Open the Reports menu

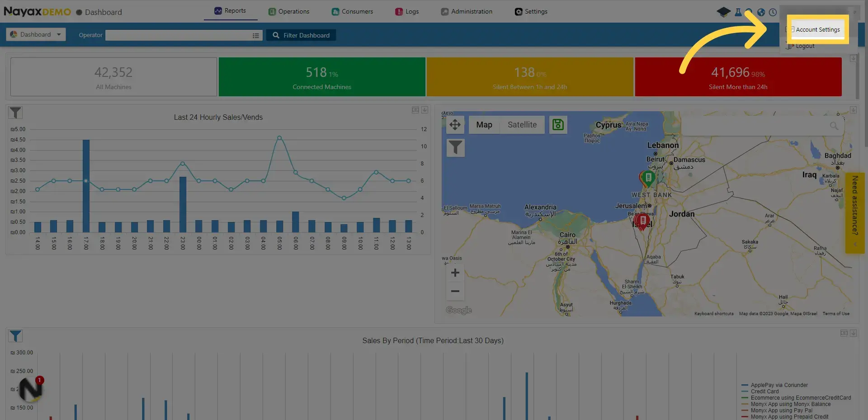[x=231, y=11]
